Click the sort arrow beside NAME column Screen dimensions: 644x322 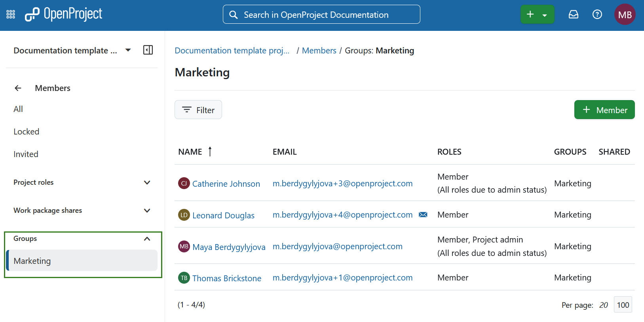coord(210,151)
